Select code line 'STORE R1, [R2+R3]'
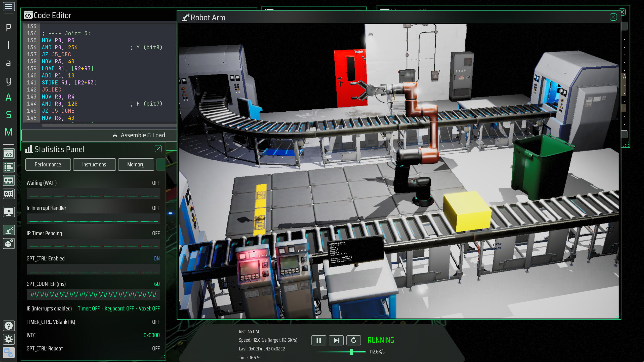 click(69, 83)
